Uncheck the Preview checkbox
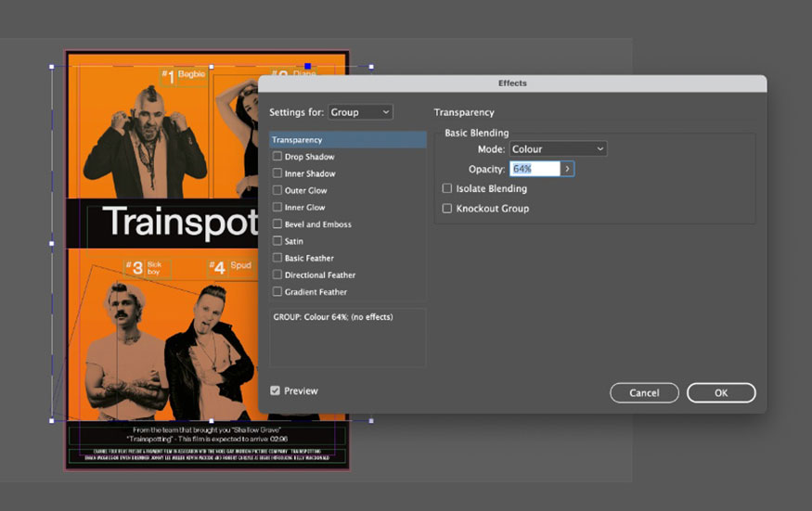Screen dimensions: 812x511 275,390
